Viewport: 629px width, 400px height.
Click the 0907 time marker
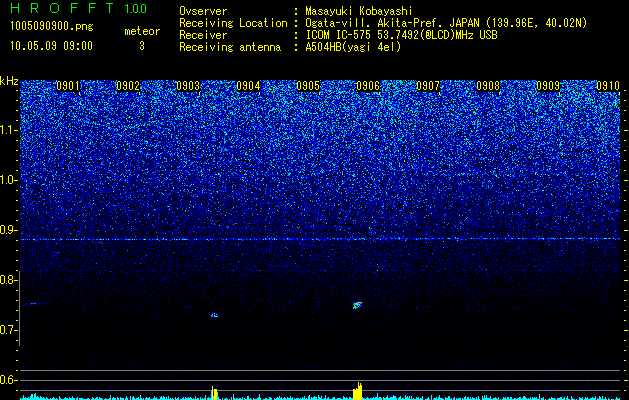[x=428, y=86]
